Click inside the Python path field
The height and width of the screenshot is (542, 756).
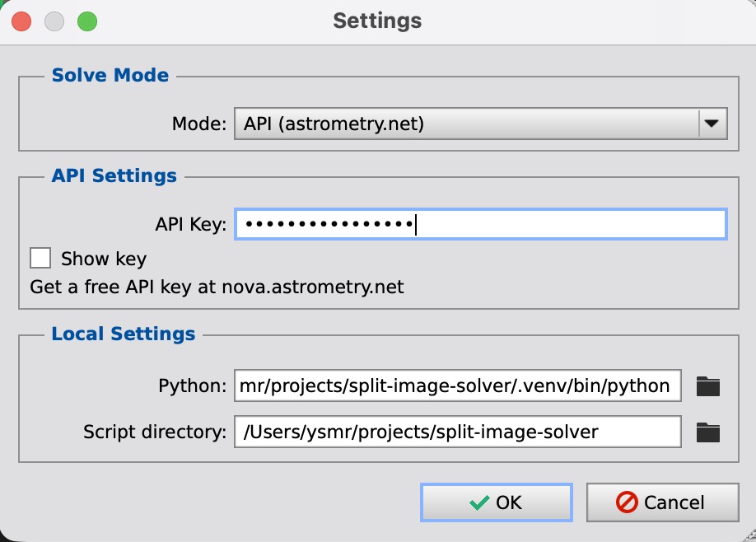coord(457,385)
